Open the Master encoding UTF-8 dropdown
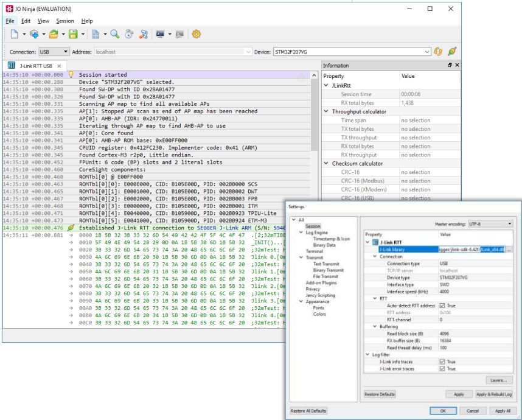This screenshot has height=420, width=522. tap(490, 224)
